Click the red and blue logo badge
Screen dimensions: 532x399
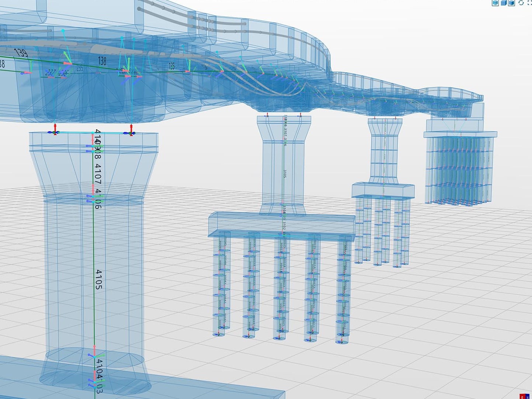[x=525, y=396]
